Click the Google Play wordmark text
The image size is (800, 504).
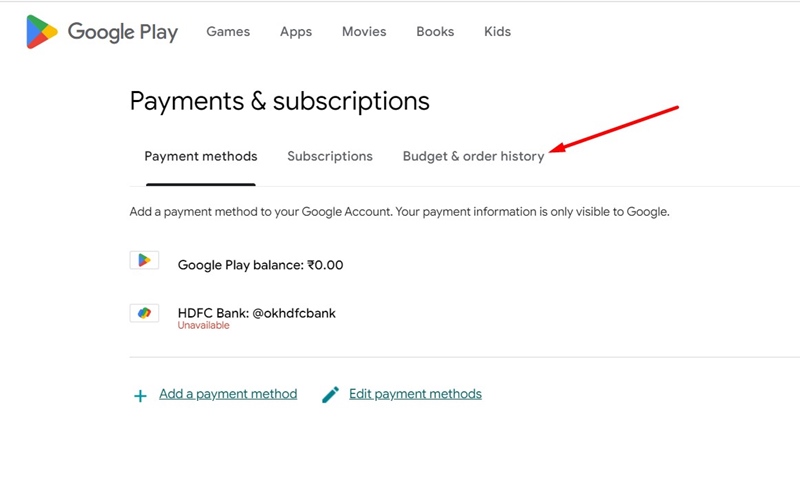point(123,32)
